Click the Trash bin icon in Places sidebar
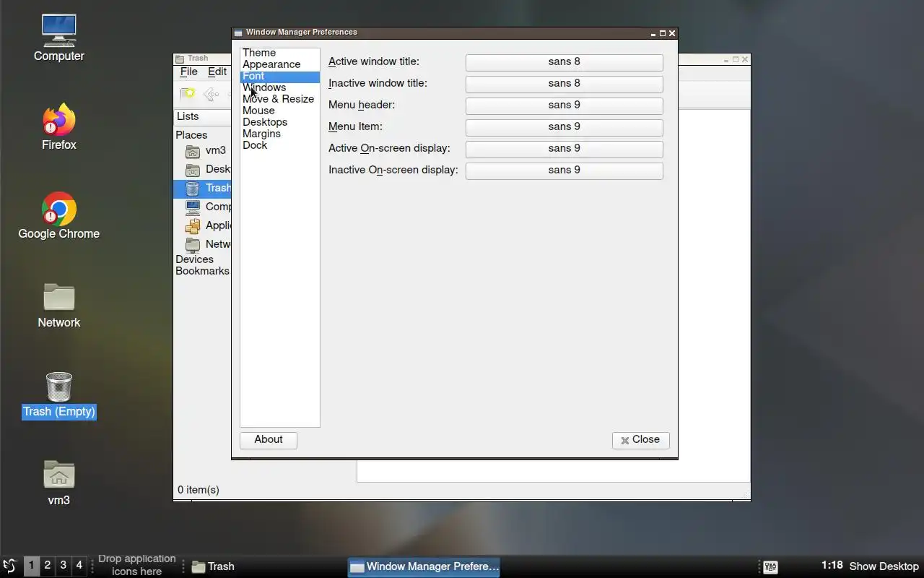Screen dimensions: 924x578 [193, 189]
